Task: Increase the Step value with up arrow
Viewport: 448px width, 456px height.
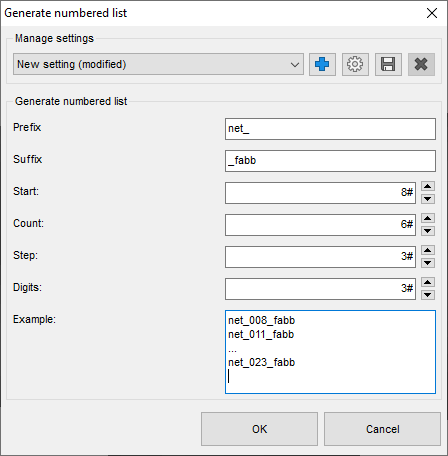Action: pos(428,250)
